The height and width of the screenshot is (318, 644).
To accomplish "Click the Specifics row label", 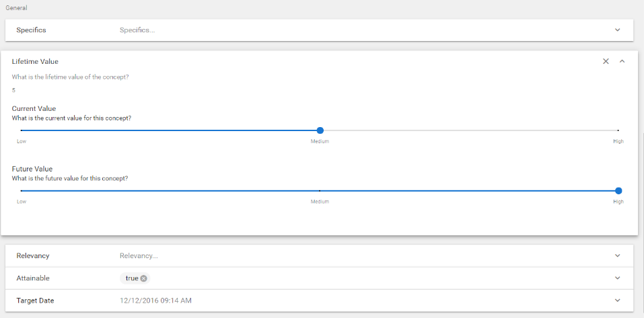I will tap(31, 30).
